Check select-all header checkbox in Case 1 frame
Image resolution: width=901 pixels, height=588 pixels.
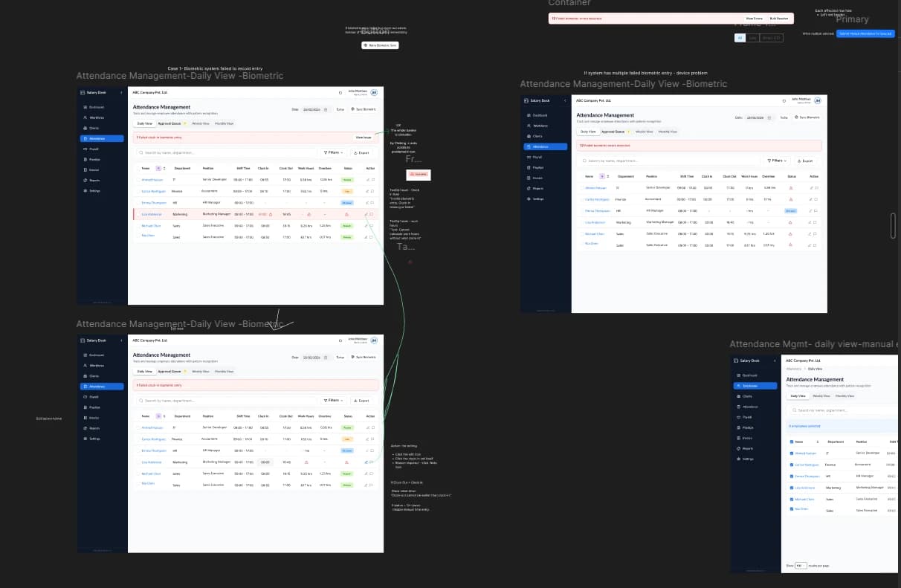[x=137, y=169]
